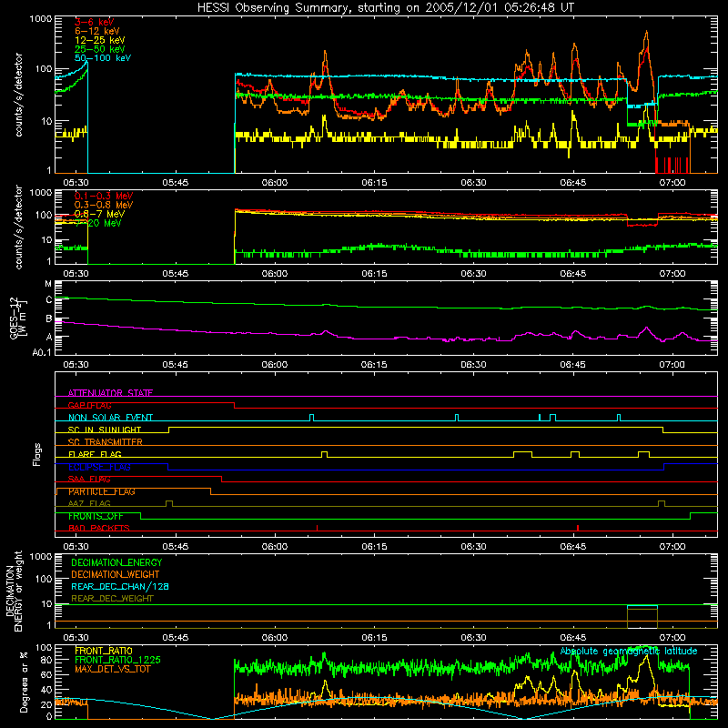
Task: Click the M class tick label on GOES panel
Action: click(x=48, y=284)
